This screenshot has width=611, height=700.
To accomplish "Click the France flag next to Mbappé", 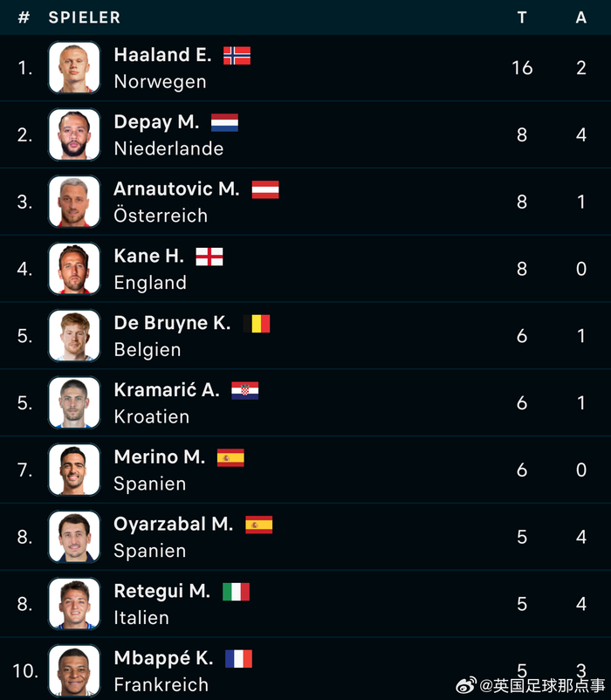I will (x=238, y=658).
